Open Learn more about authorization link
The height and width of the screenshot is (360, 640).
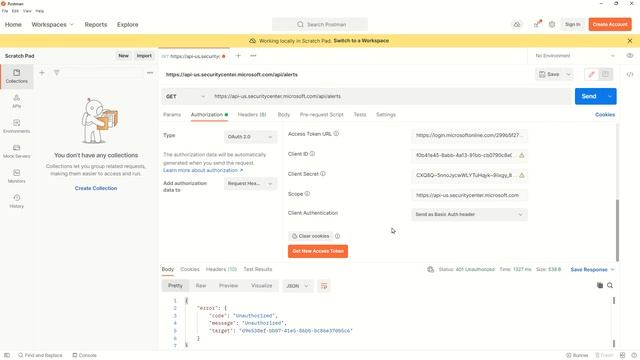203,170
